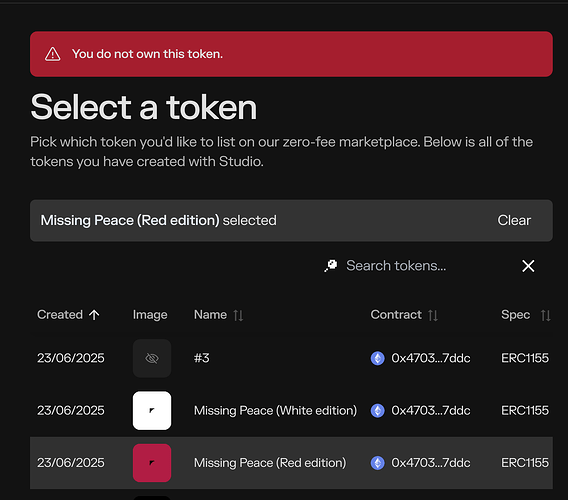Open White edition token thumbnail
This screenshot has height=500, width=568.
tap(152, 411)
